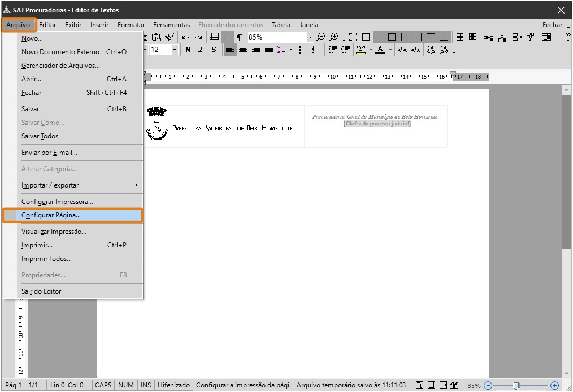Toggle bold formatting
This screenshot has height=392, width=573.
point(188,50)
